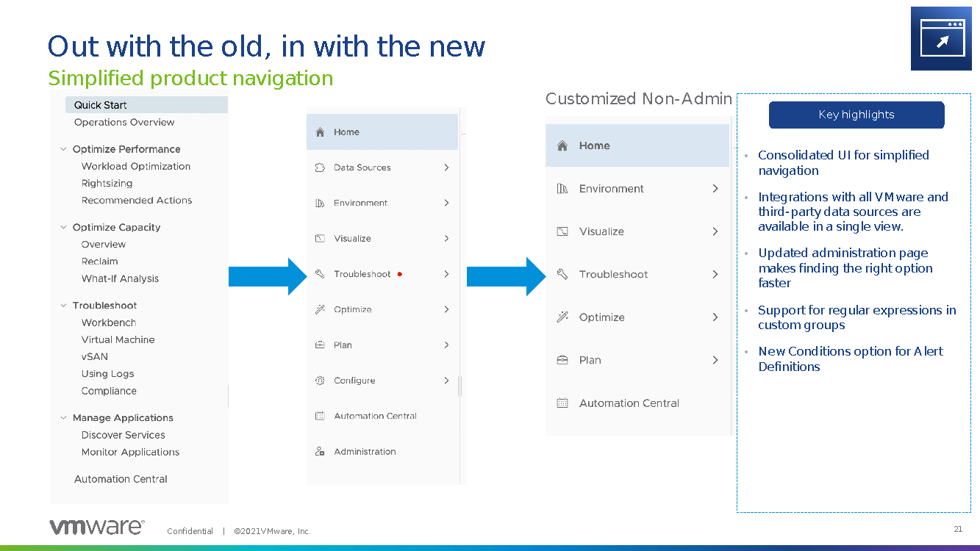Click the Plan briefcase icon in the Non-Admin menu
This screenshot has height=551, width=980.
click(562, 360)
